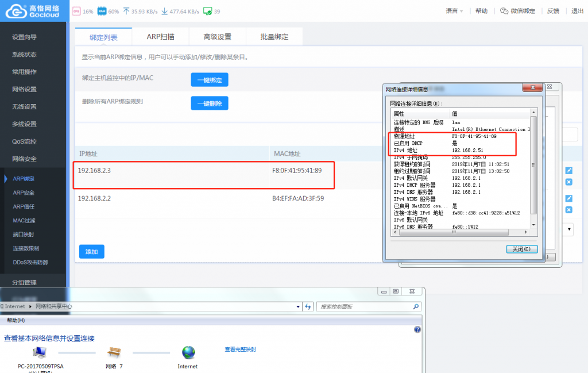Open the dropdown arrow right of table
Image resolution: width=588 pixels, height=373 pixels.
coord(569,229)
